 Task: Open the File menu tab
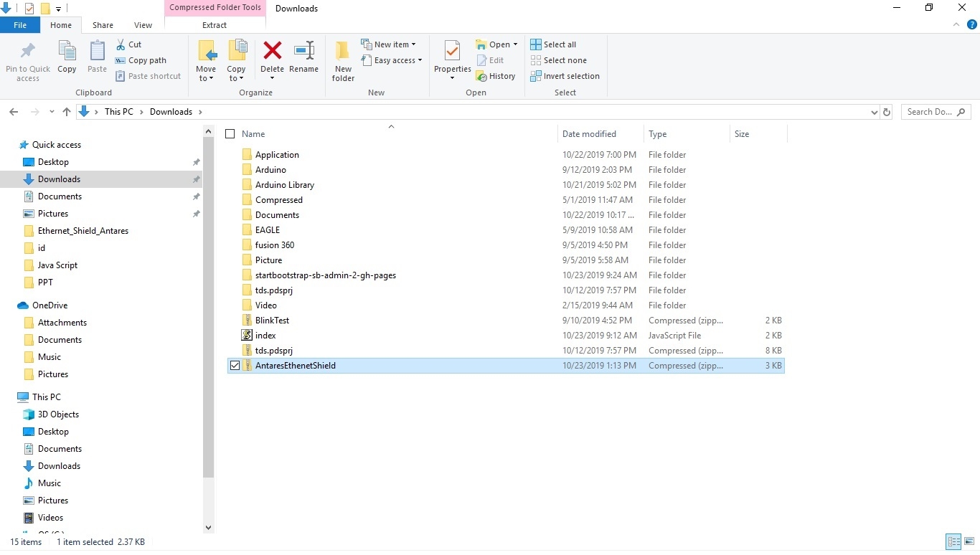tap(20, 25)
